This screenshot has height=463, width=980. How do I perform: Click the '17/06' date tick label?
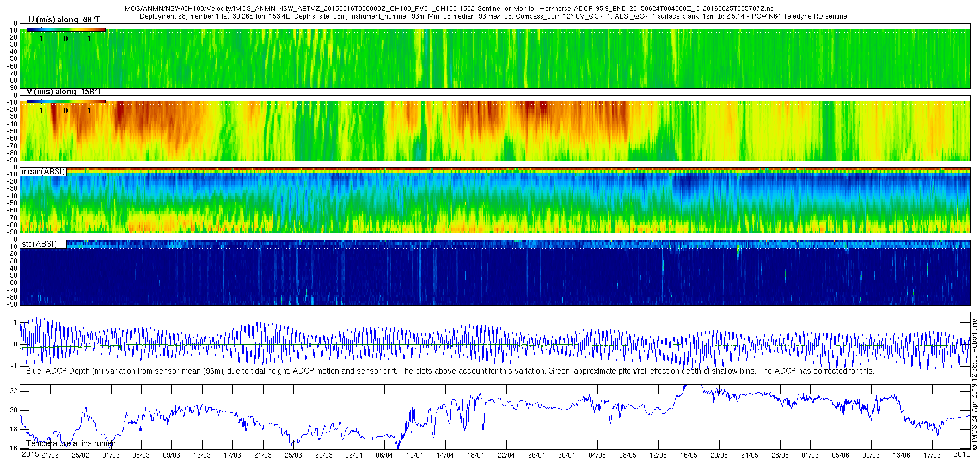(x=932, y=455)
